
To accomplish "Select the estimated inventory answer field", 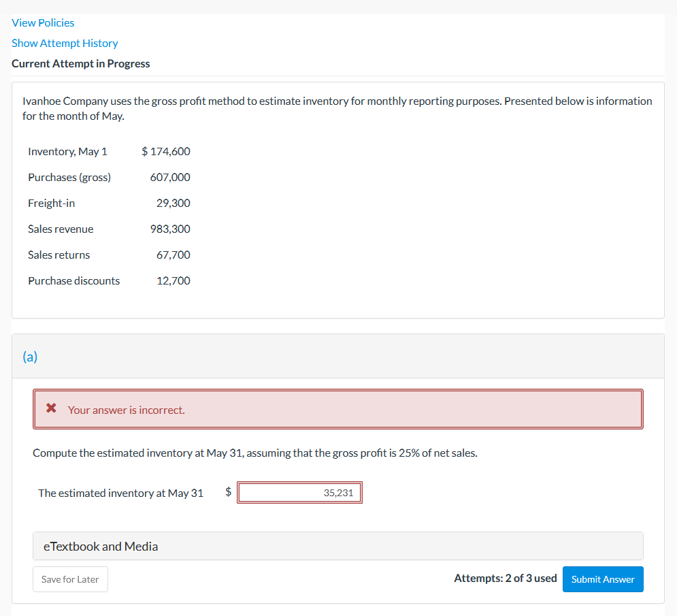I will (x=299, y=492).
